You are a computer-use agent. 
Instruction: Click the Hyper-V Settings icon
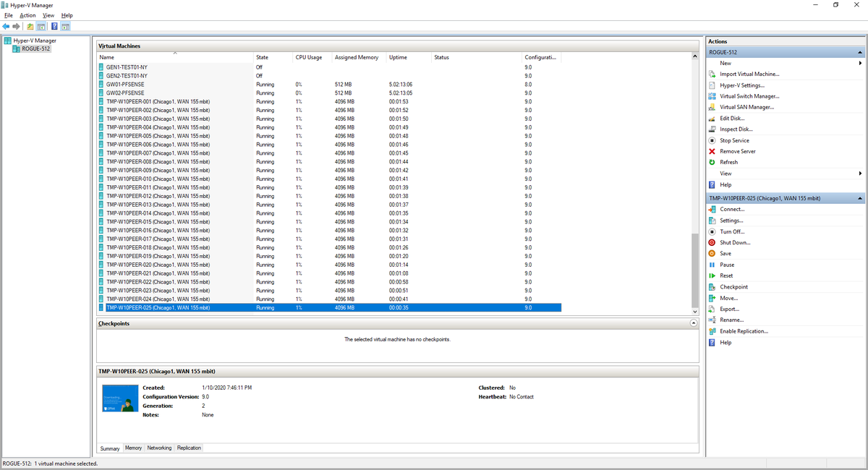712,85
